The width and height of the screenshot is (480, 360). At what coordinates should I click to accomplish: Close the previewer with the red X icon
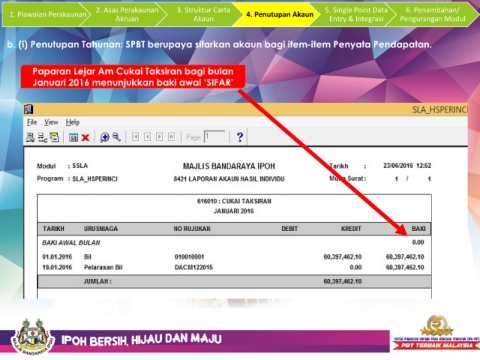point(85,137)
